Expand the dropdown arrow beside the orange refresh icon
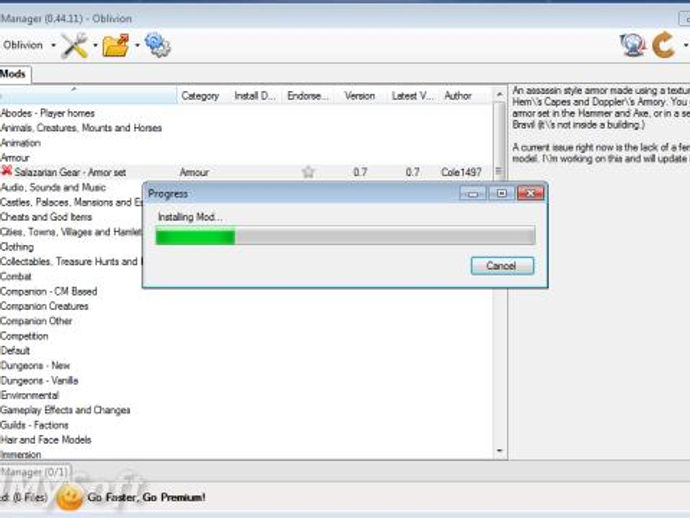 pyautogui.click(x=685, y=45)
